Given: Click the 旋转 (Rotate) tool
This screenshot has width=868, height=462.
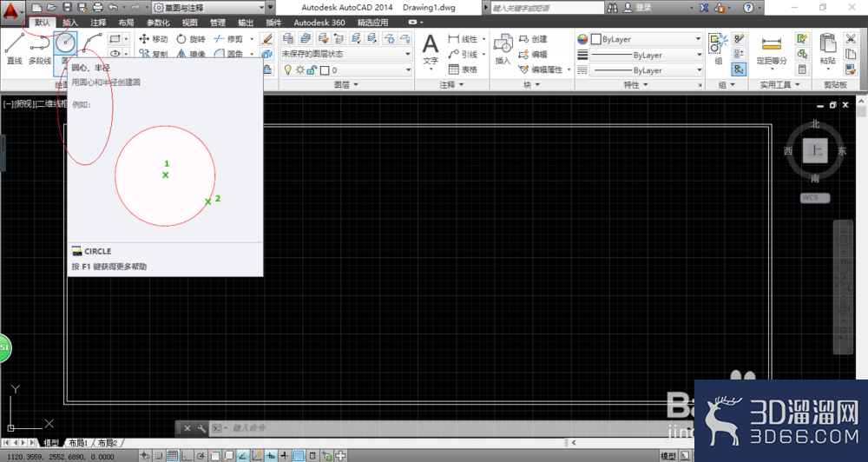Looking at the screenshot, I should pos(191,39).
